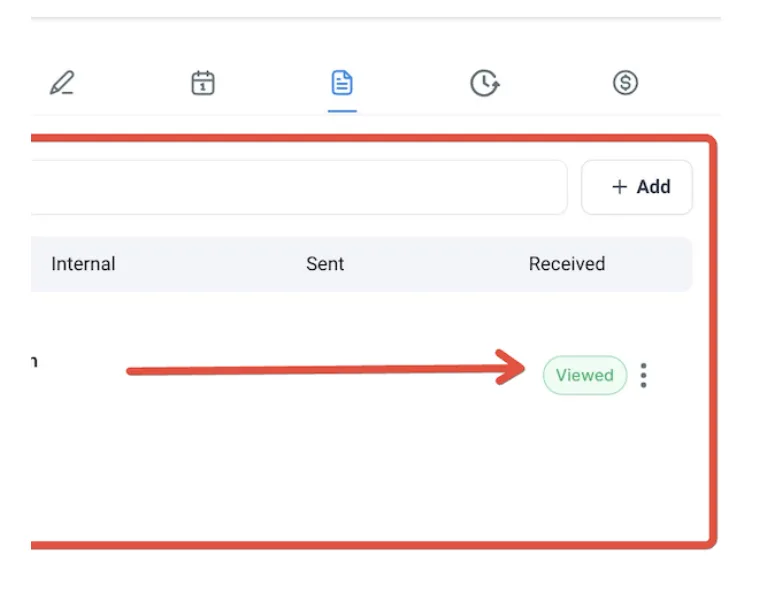
Task: Click the green Viewed status badge
Action: click(x=585, y=375)
